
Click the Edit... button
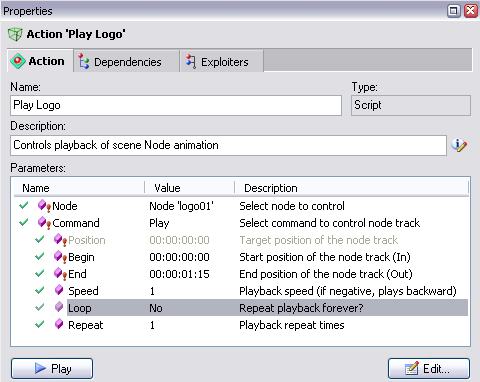(429, 369)
